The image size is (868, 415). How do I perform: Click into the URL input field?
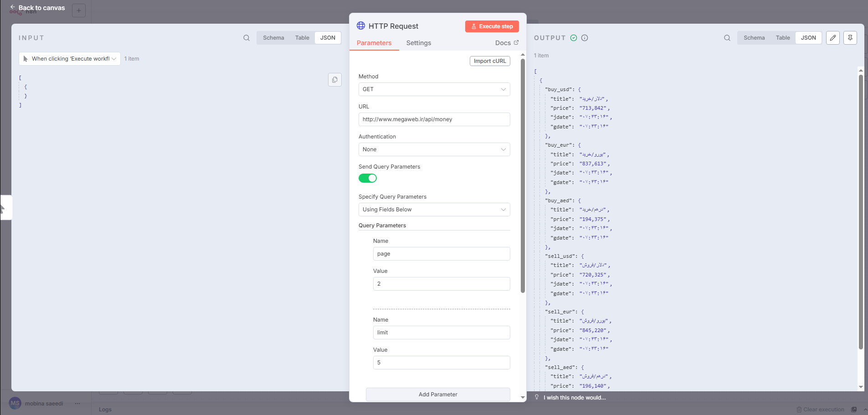[434, 119]
